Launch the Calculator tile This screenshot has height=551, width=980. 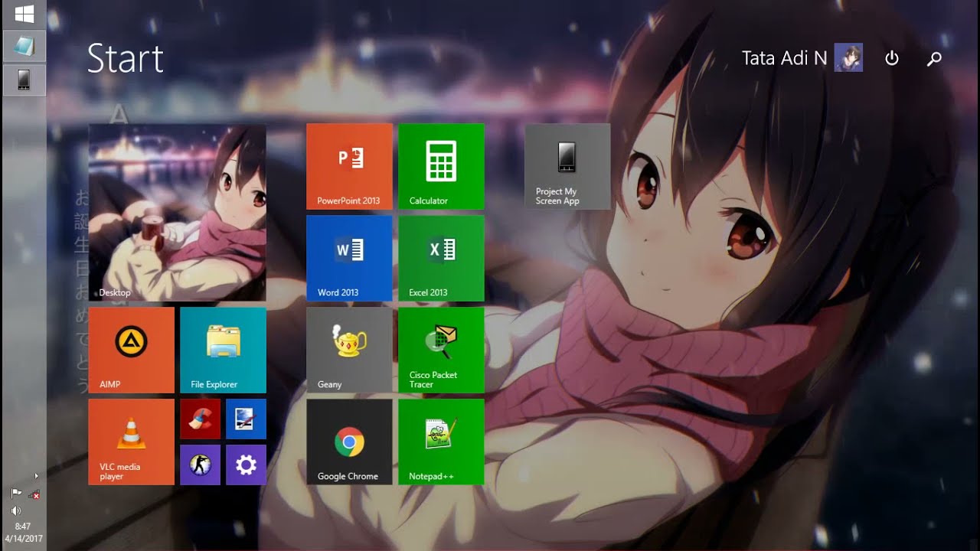point(441,166)
